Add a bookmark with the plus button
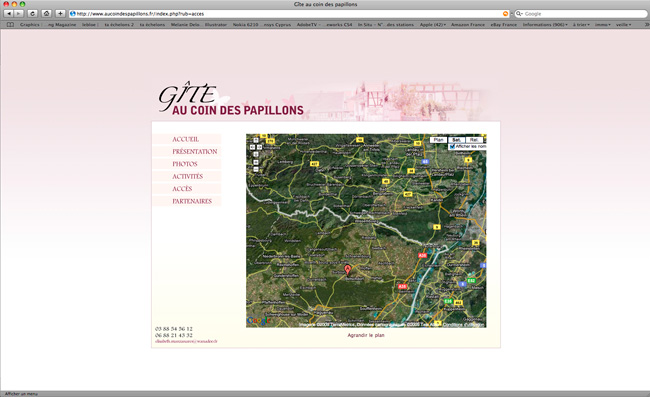Viewport: 650px width, 397px height. point(60,14)
